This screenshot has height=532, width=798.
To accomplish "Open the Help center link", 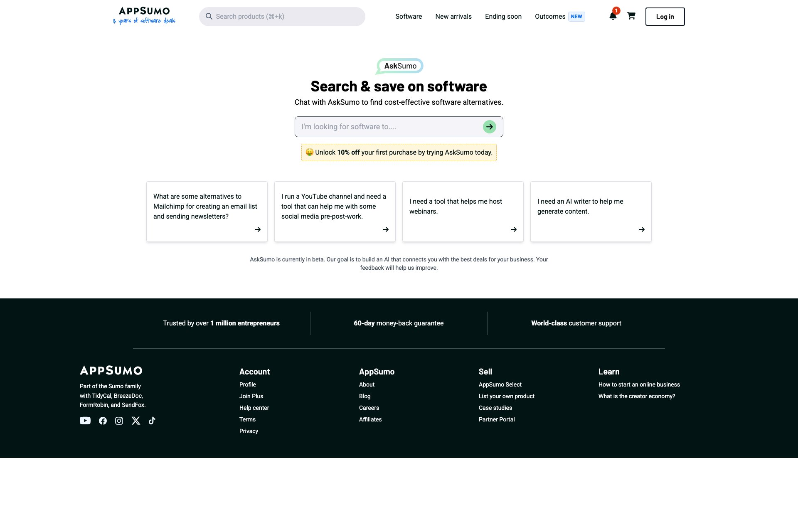I will coord(254,408).
